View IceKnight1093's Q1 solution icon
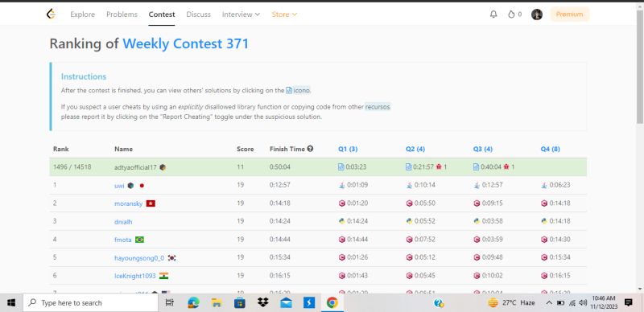This screenshot has height=312, width=644. pyautogui.click(x=341, y=276)
